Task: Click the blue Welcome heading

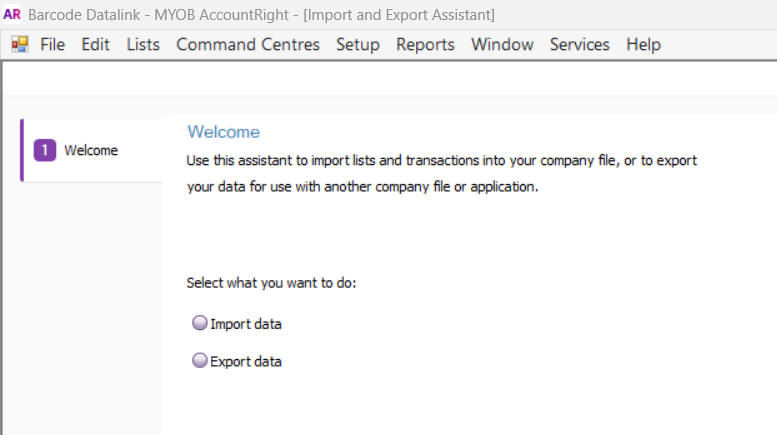Action: point(223,132)
